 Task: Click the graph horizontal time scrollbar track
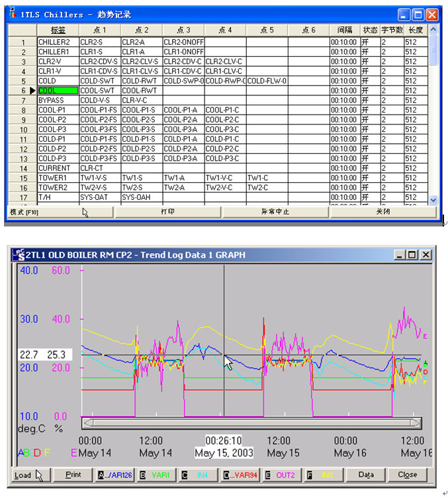point(251,423)
